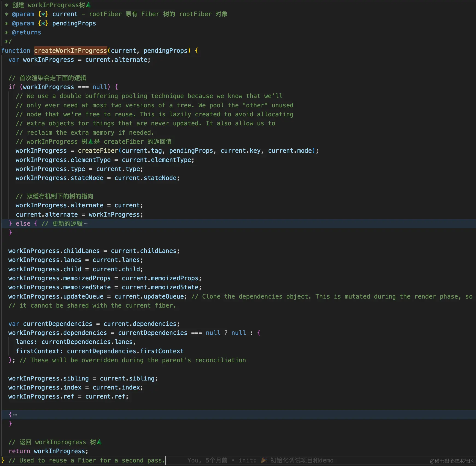Click the workInProgress.updateQueue assignment
The width and height of the screenshot is (476, 466).
point(98,296)
